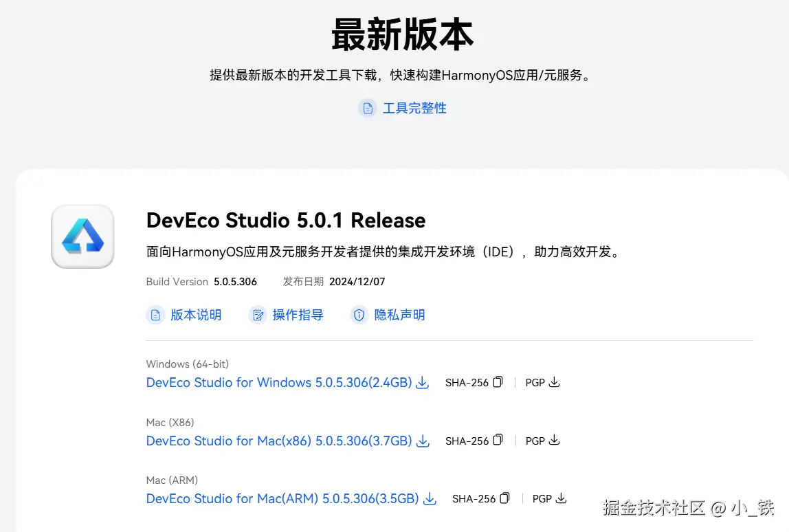
Task: Click PGP label in Mac(ARM) row
Action: (542, 499)
